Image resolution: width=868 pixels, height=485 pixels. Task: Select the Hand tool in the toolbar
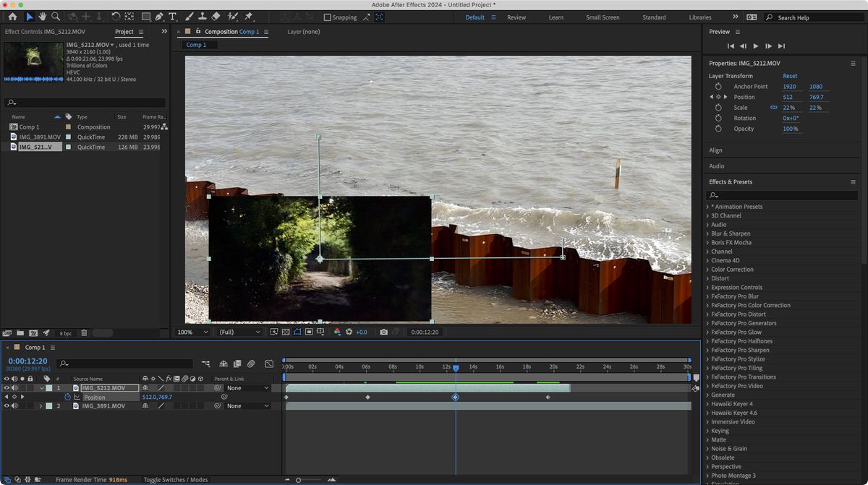tap(43, 17)
